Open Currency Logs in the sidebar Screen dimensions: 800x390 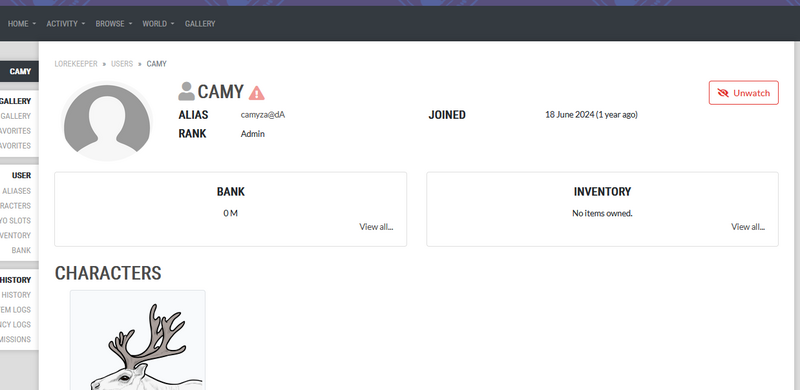pyautogui.click(x=15, y=324)
